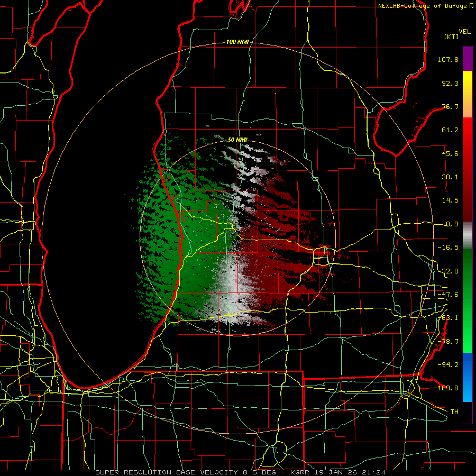Click the [KT] units label
Image resolution: width=476 pixels, height=476 pixels.
(452, 36)
